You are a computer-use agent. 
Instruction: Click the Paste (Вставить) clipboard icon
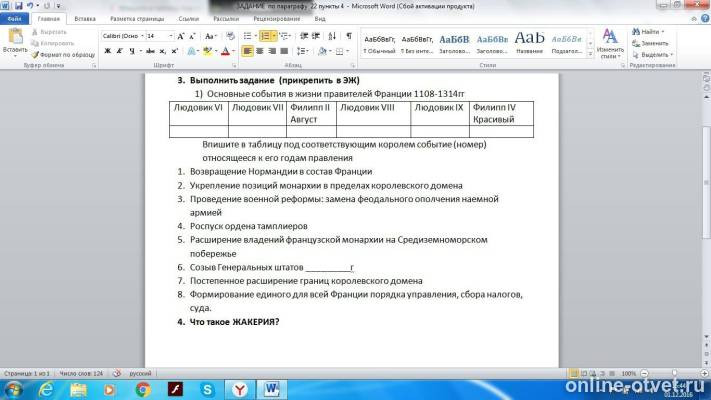click(15, 37)
